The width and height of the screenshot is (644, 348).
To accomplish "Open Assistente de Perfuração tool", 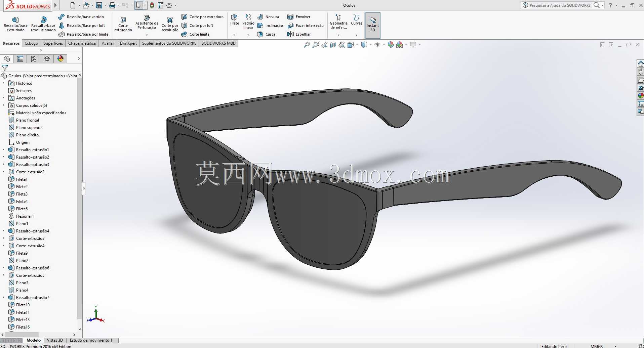I will pos(147,22).
